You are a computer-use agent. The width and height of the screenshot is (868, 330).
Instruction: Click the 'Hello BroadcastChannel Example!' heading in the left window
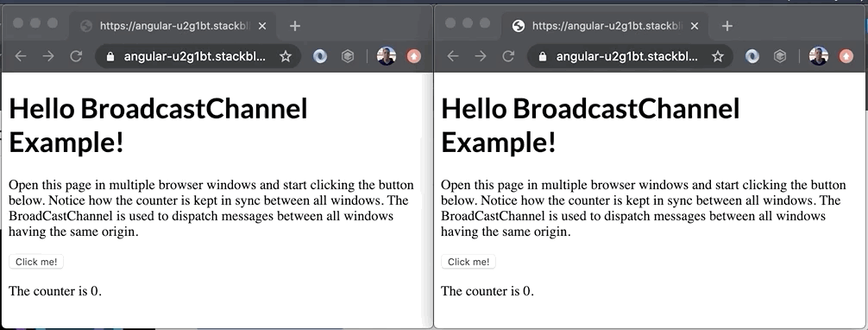(x=158, y=126)
